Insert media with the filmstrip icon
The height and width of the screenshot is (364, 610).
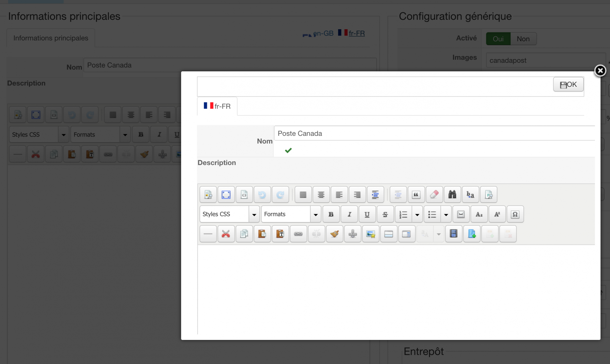[x=454, y=234]
